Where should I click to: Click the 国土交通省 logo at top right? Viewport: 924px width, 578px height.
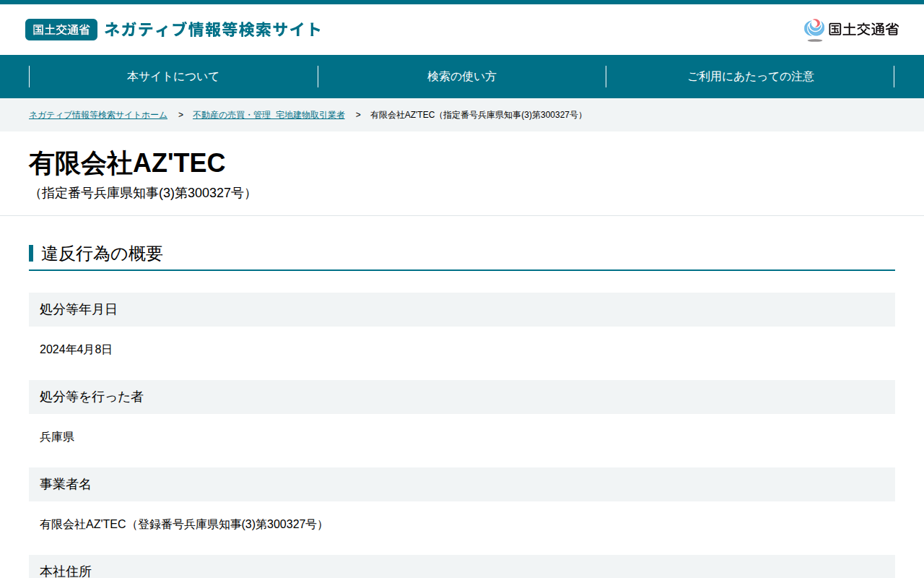click(x=851, y=30)
